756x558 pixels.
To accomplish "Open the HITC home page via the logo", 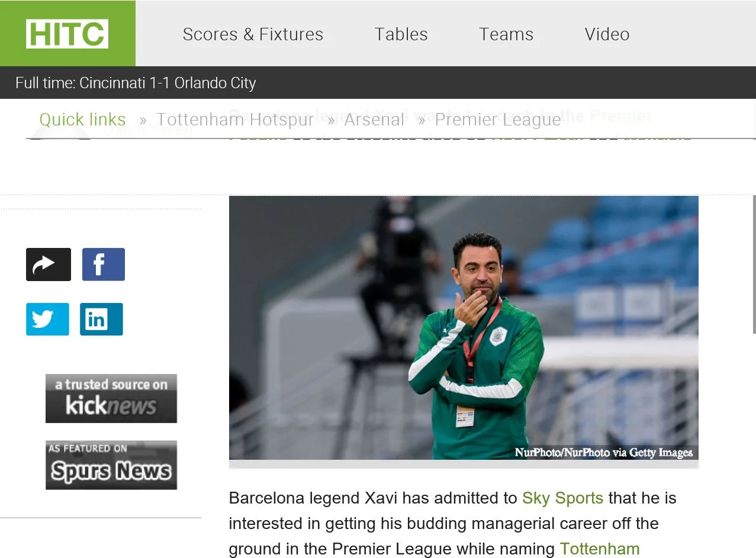I will pyautogui.click(x=67, y=33).
